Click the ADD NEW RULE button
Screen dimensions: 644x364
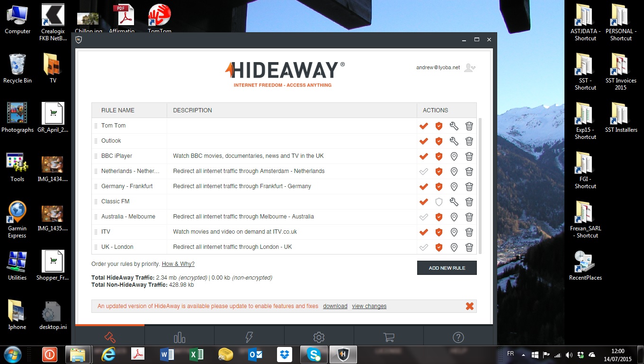pos(447,268)
